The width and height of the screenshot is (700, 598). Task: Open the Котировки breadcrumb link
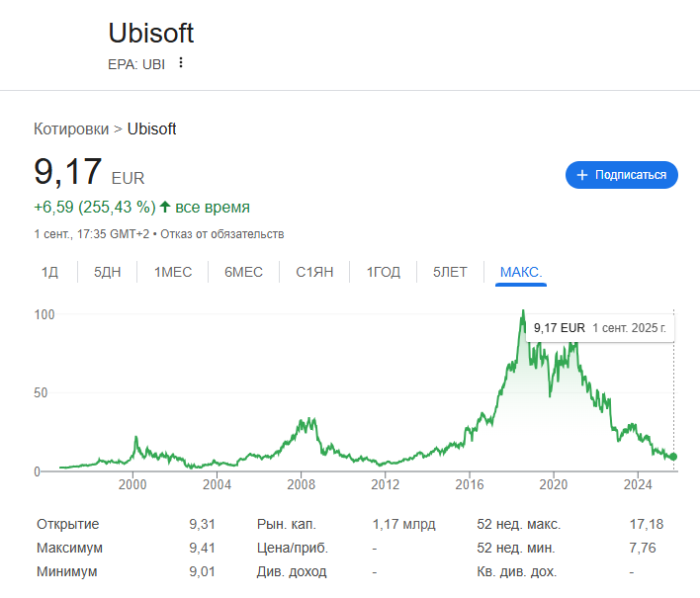[x=71, y=128]
